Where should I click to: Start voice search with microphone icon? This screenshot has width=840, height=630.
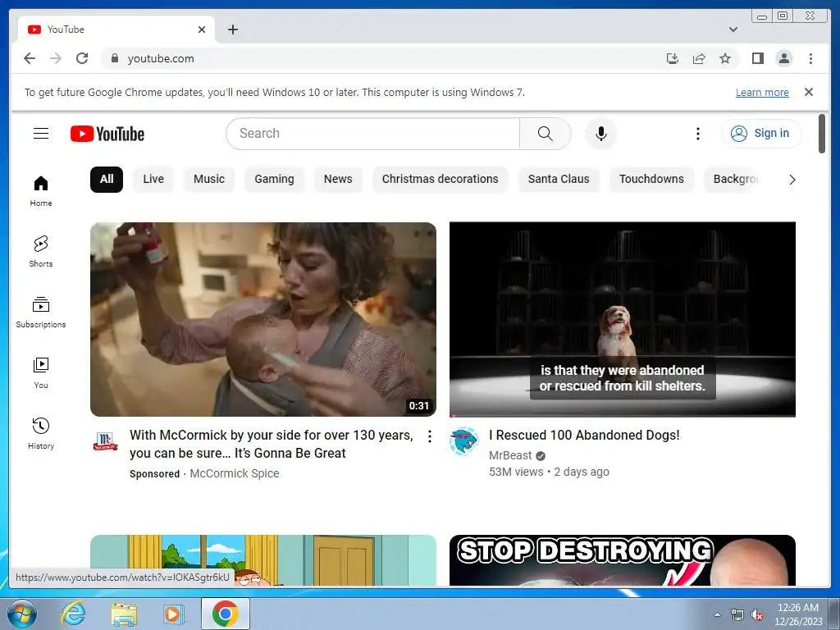point(601,134)
